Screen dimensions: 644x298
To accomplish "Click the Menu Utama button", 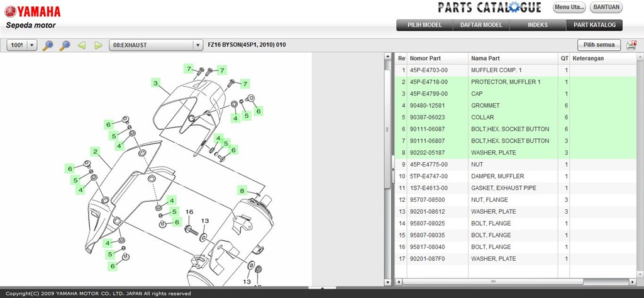I will click(569, 8).
